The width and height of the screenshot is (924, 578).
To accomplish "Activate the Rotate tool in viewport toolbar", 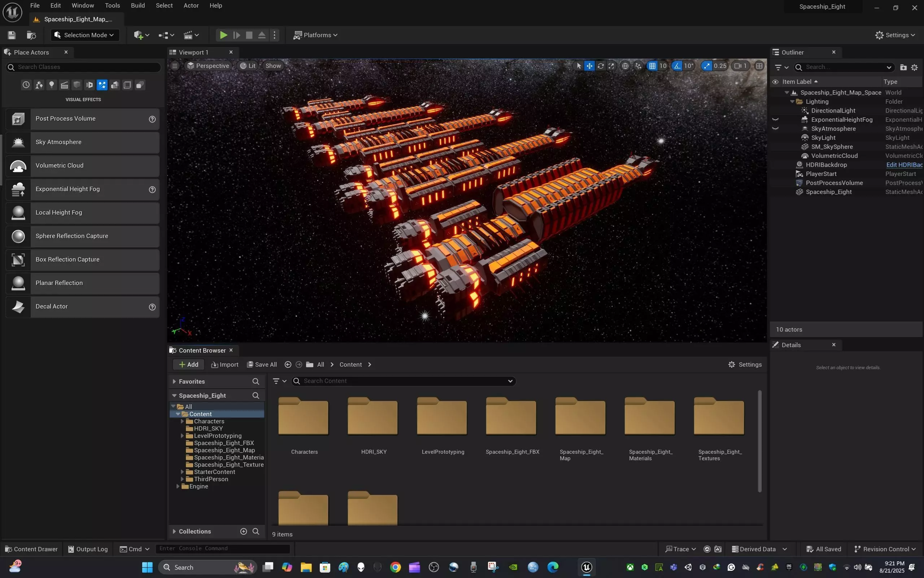I will coord(601,66).
